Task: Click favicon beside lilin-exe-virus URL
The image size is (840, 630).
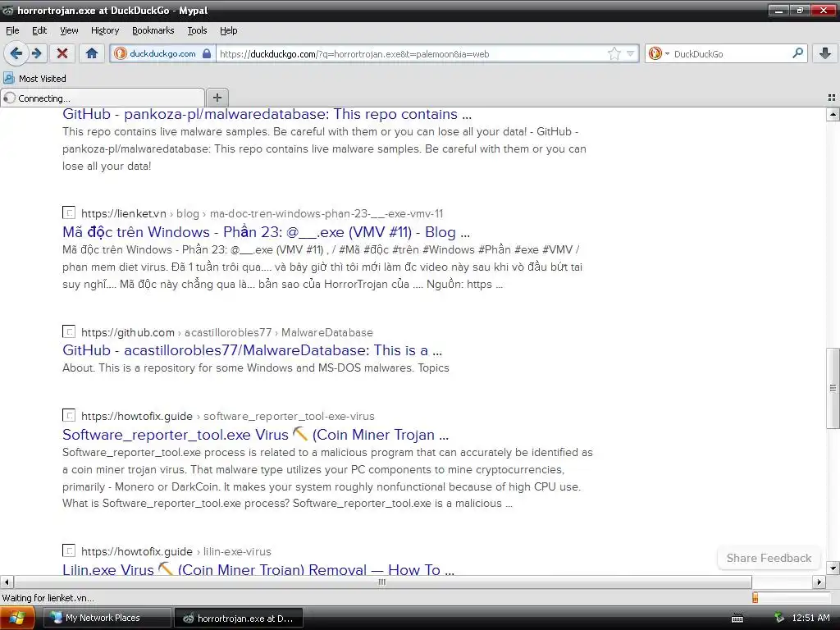Action: tap(69, 550)
